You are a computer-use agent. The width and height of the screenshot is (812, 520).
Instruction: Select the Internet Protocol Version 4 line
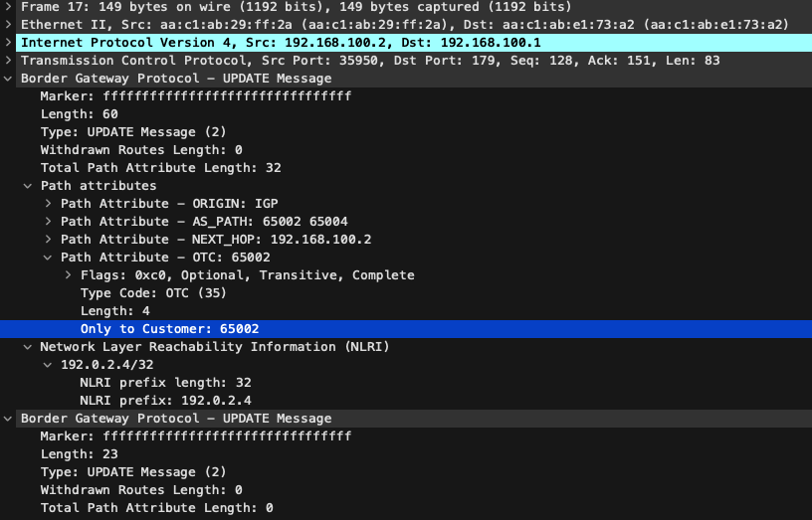tap(281, 43)
